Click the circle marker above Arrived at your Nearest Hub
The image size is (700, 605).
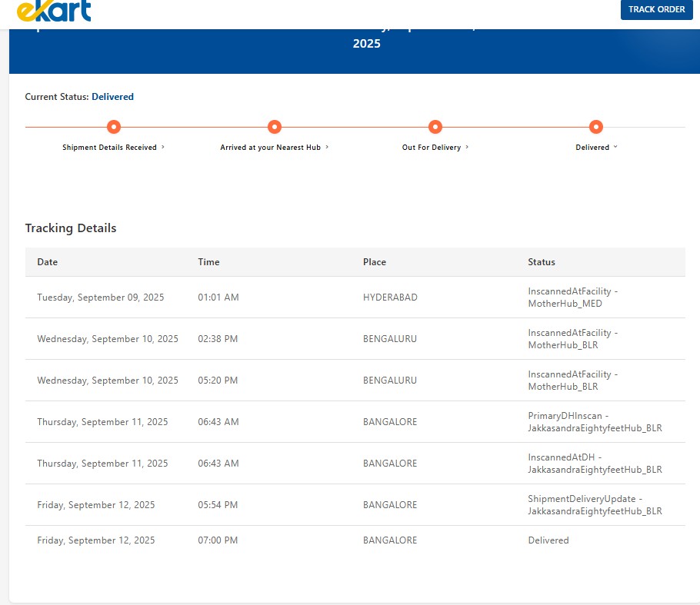[x=275, y=127]
